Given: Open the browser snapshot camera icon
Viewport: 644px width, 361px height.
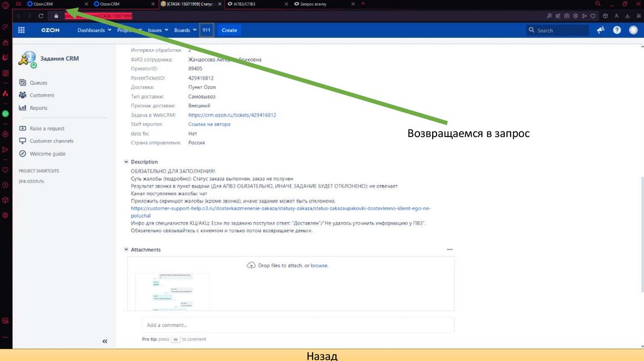Looking at the screenshot, I should (567, 16).
